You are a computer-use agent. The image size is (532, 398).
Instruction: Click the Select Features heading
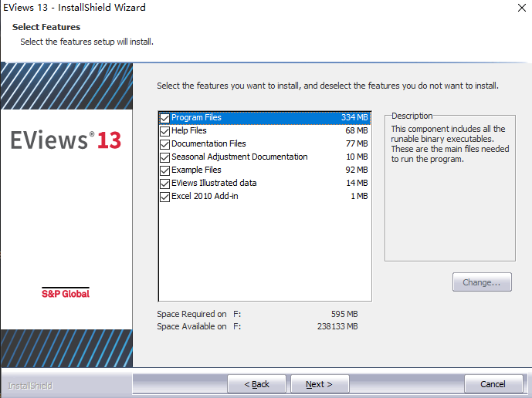click(46, 27)
